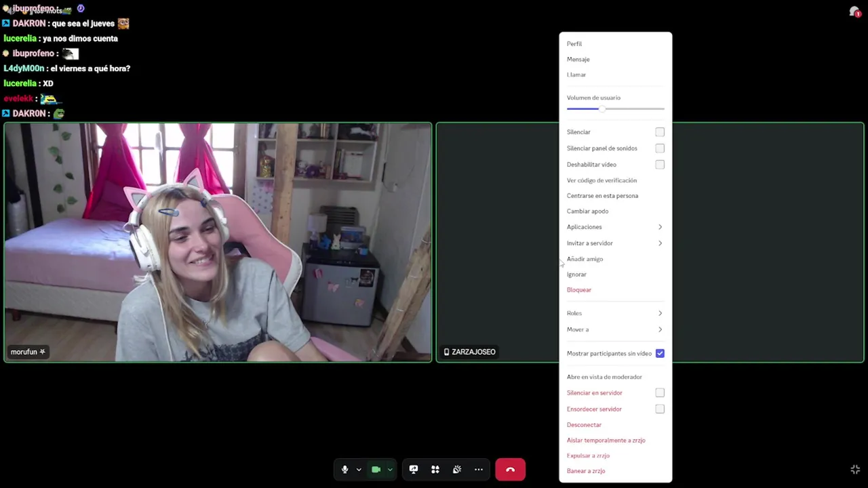Hang up with red disconnect button
The height and width of the screenshot is (488, 868).
click(x=510, y=470)
